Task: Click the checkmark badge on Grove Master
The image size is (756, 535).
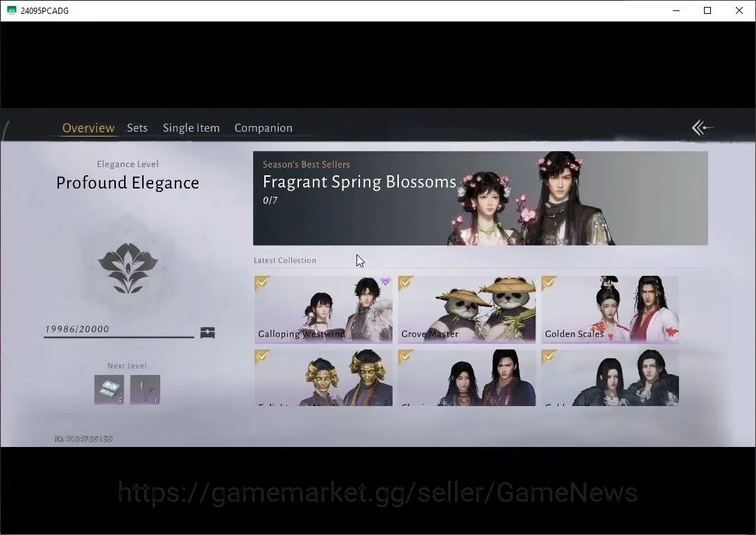Action: coord(406,283)
